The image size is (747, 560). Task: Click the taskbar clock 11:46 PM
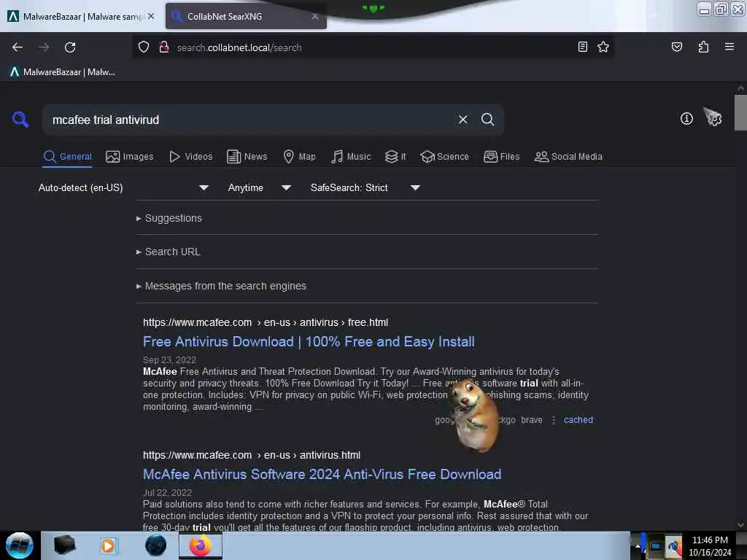(710, 540)
